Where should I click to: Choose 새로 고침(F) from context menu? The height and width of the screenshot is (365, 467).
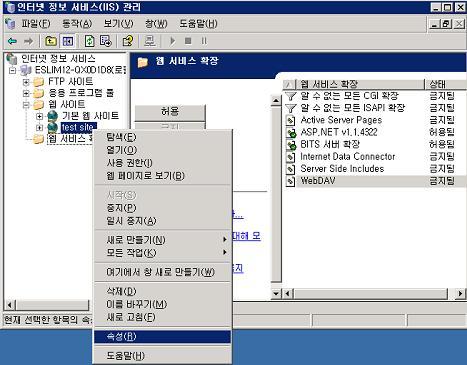(162, 317)
